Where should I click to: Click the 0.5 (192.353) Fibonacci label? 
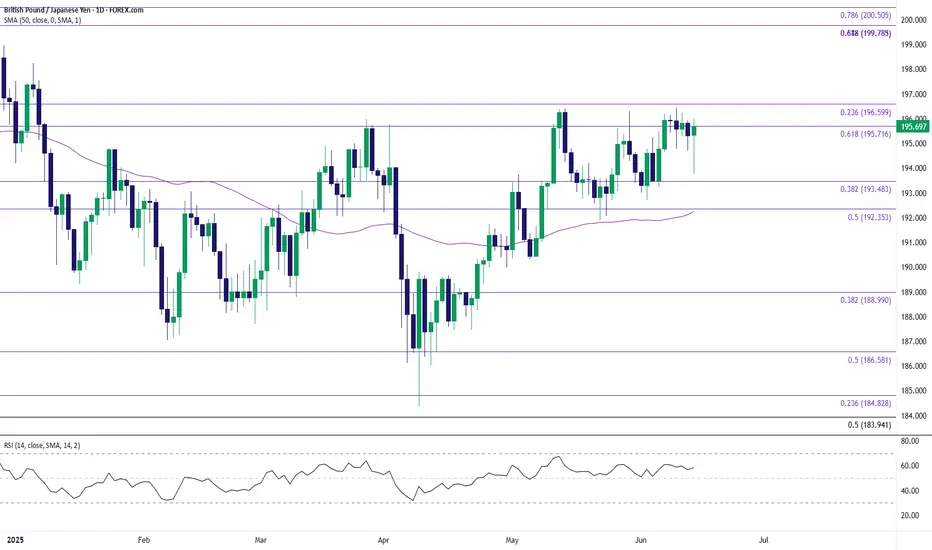869,218
